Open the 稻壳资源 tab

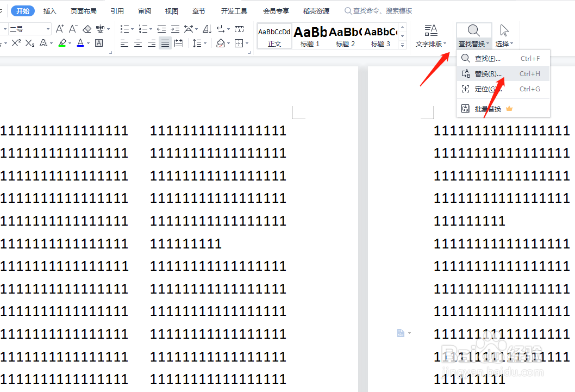[x=316, y=11]
